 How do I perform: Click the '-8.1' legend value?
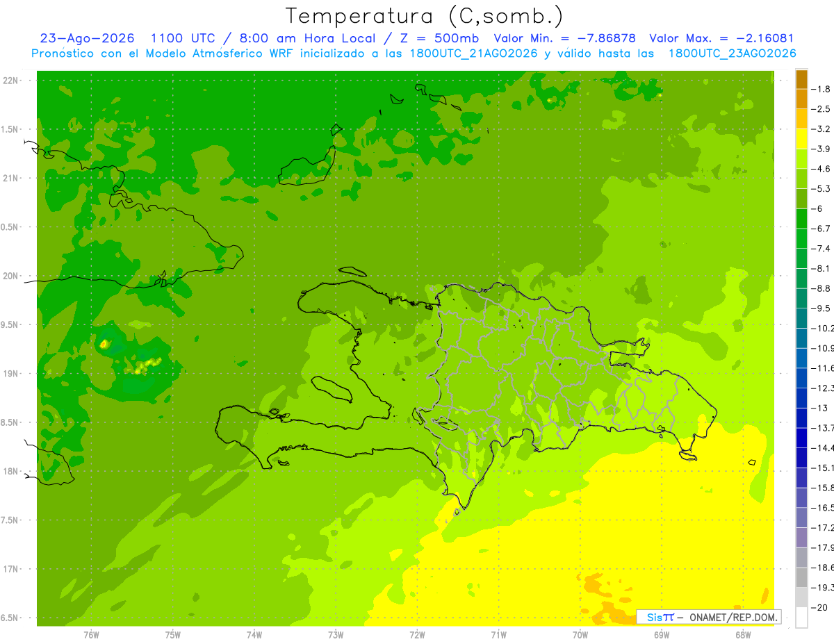click(821, 268)
